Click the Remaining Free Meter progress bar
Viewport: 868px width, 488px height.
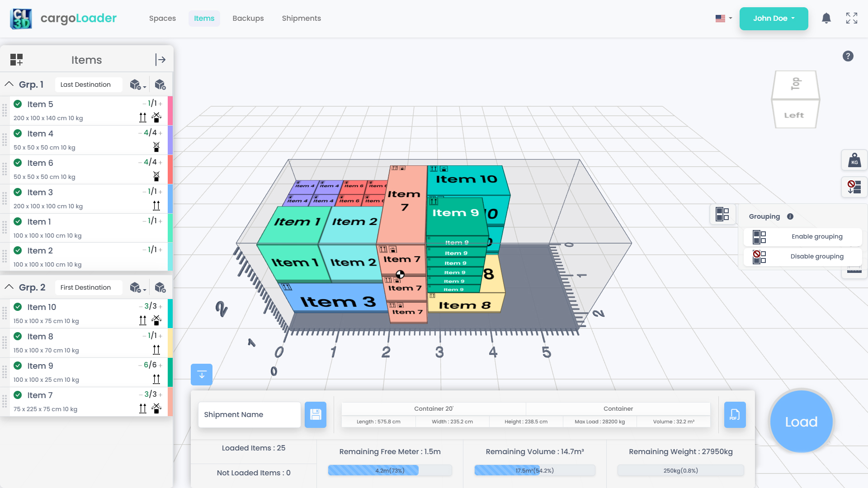click(390, 470)
